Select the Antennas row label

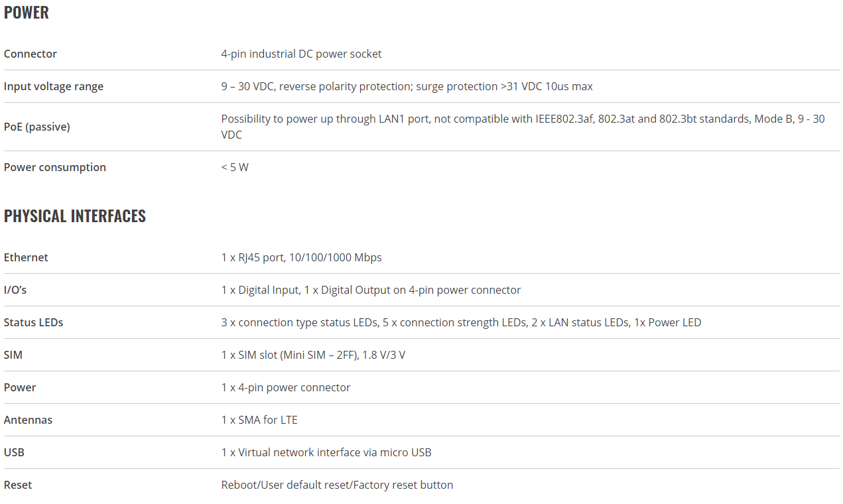point(28,420)
